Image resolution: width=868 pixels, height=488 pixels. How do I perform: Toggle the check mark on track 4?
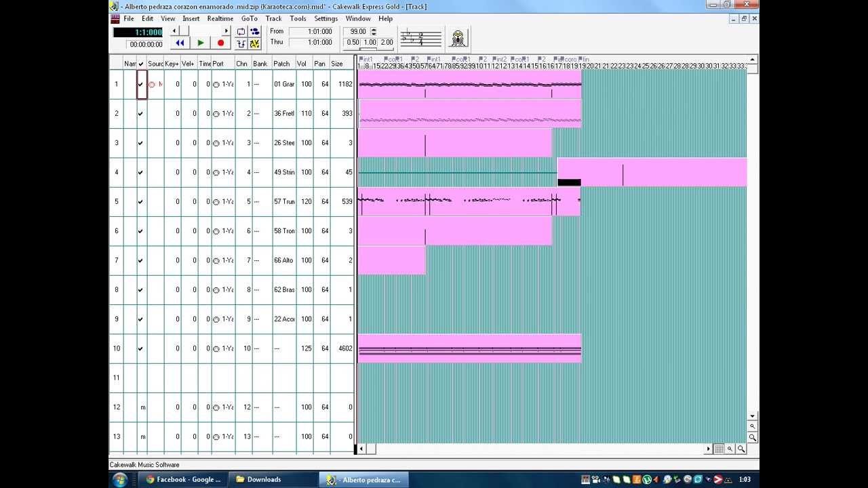tap(141, 172)
